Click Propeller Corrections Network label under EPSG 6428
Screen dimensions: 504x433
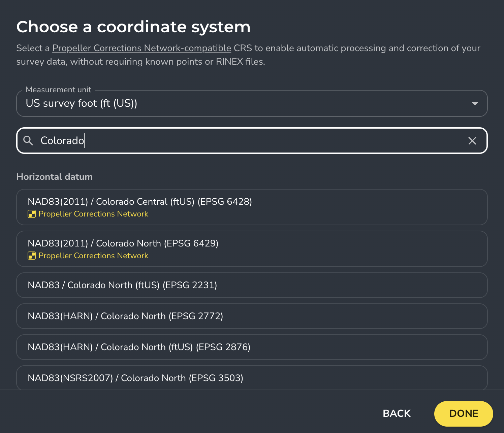[93, 214]
